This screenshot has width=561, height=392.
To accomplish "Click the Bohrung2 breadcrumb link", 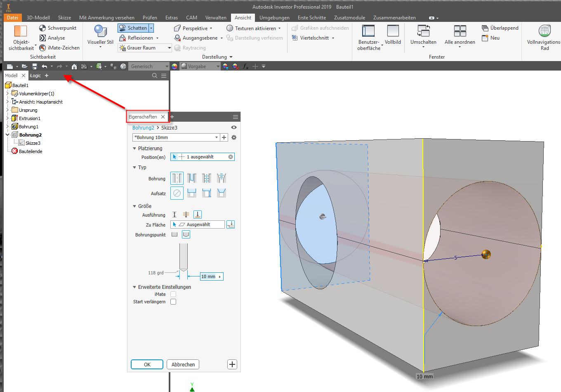I will pos(143,128).
